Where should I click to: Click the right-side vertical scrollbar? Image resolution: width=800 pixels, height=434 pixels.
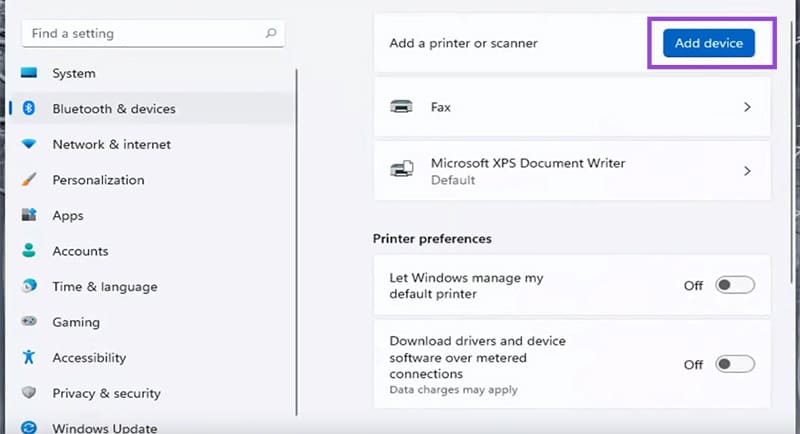(792, 153)
